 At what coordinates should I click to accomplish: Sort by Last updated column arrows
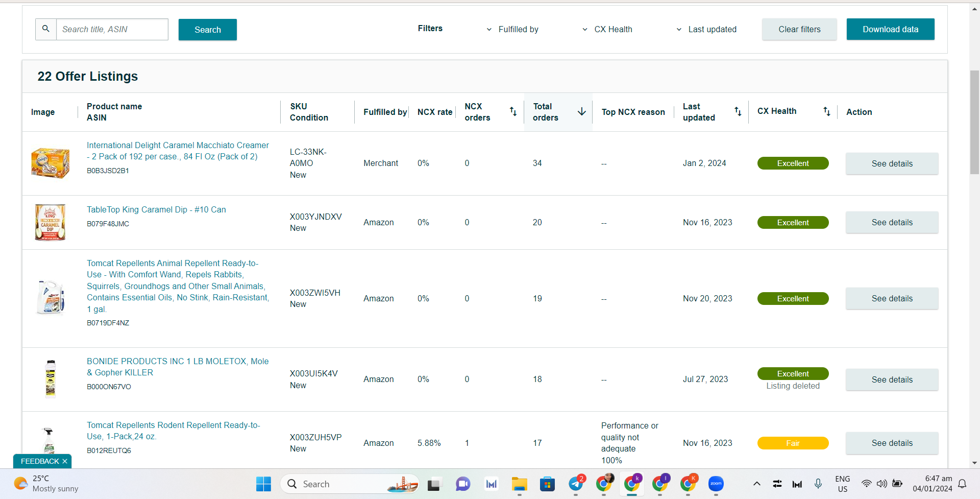pyautogui.click(x=738, y=111)
